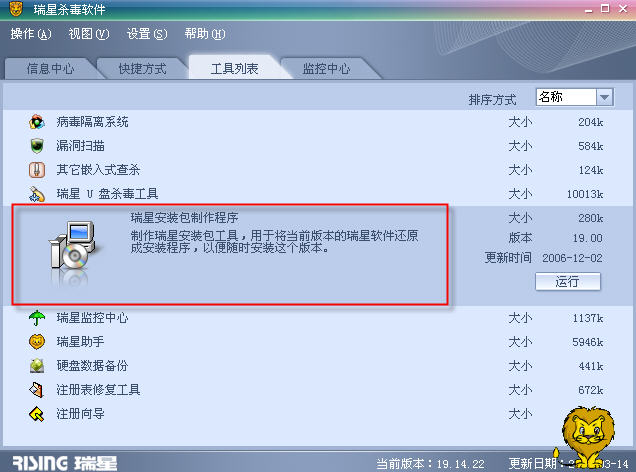Viewport: 636px width, 472px height.
Task: Open the 排序方式 dropdown arrow
Action: 604,97
